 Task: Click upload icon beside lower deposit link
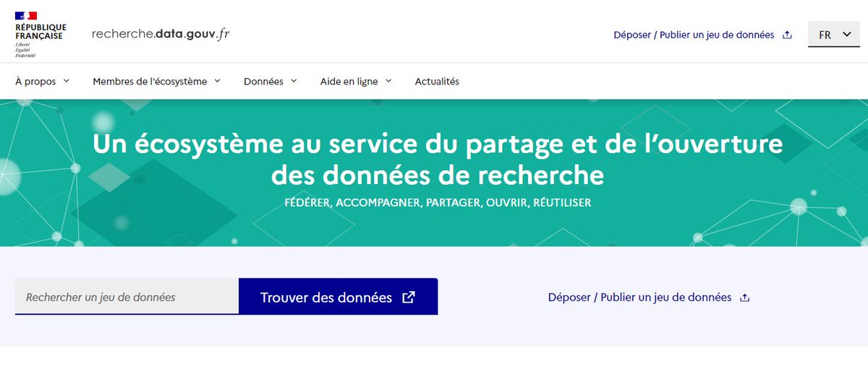[745, 297]
